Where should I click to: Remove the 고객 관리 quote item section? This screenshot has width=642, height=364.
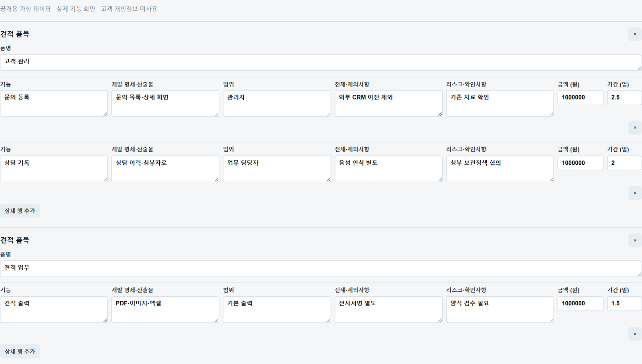(x=635, y=34)
